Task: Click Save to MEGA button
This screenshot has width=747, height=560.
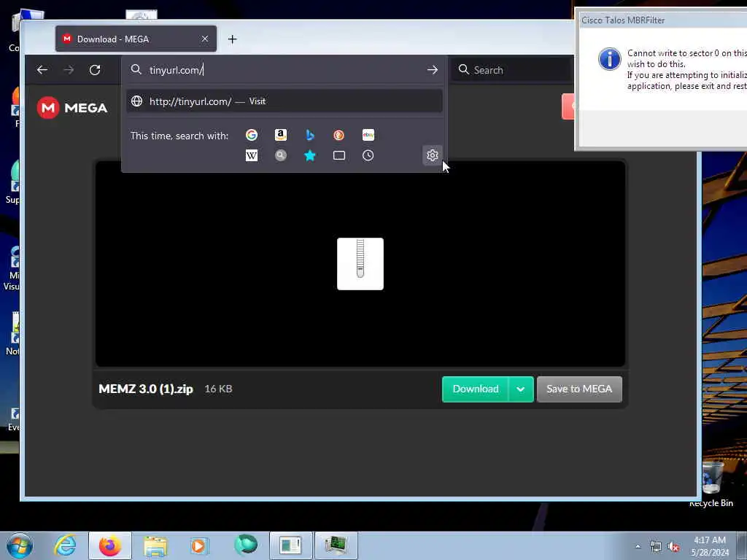Action: point(579,389)
